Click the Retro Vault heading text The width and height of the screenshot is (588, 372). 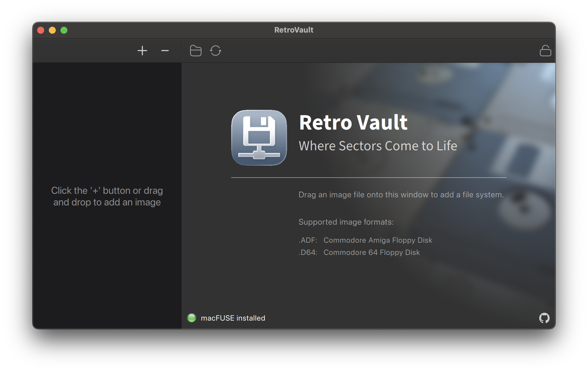[x=353, y=122]
